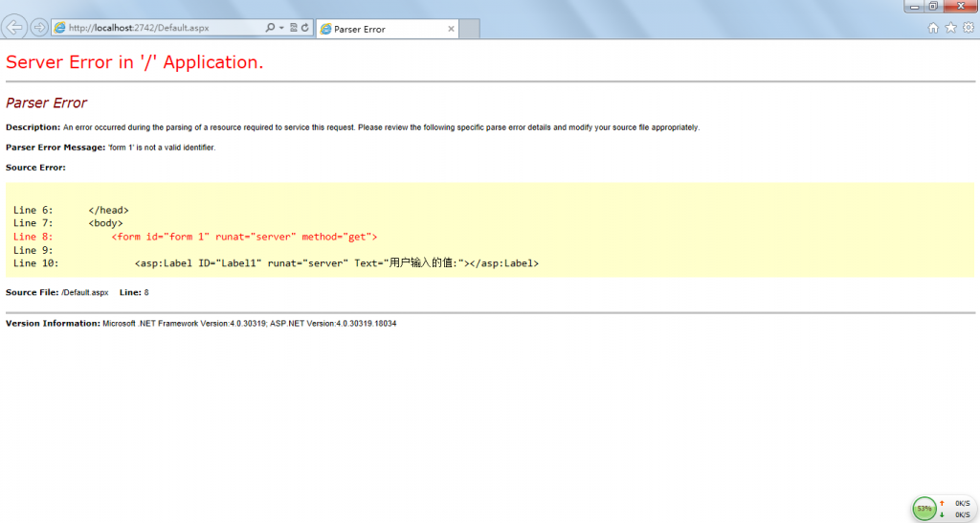Close the Internet Explorer window
980x523 pixels.
tap(961, 7)
